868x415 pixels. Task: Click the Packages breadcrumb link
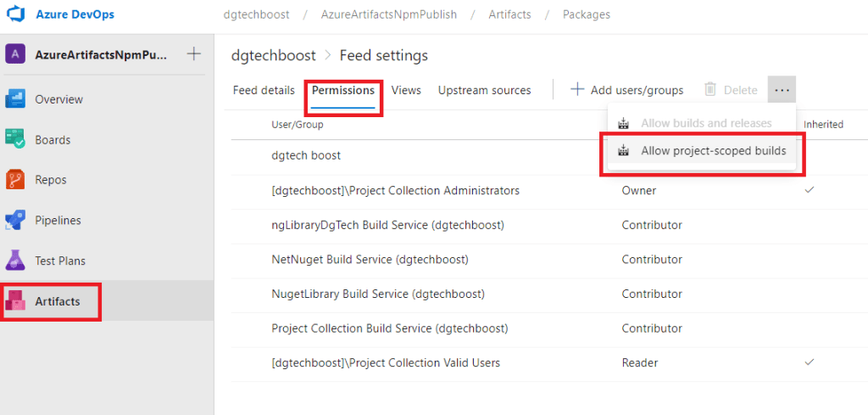(x=586, y=14)
